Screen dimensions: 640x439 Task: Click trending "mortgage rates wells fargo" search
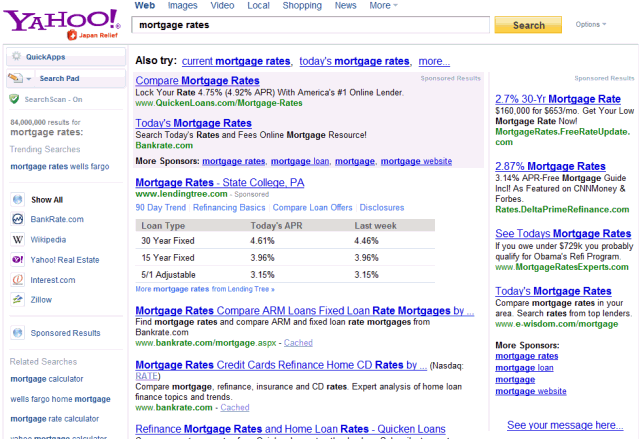tap(60, 166)
